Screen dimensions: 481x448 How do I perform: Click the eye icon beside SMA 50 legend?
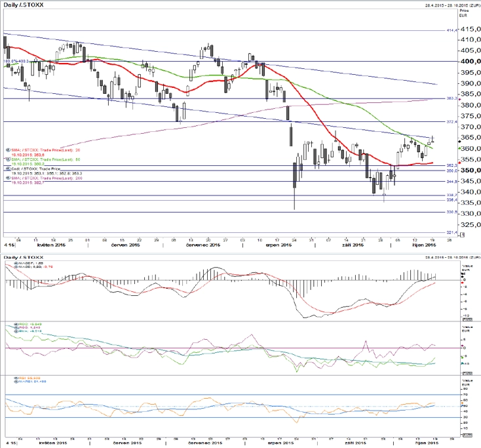(x=9, y=159)
